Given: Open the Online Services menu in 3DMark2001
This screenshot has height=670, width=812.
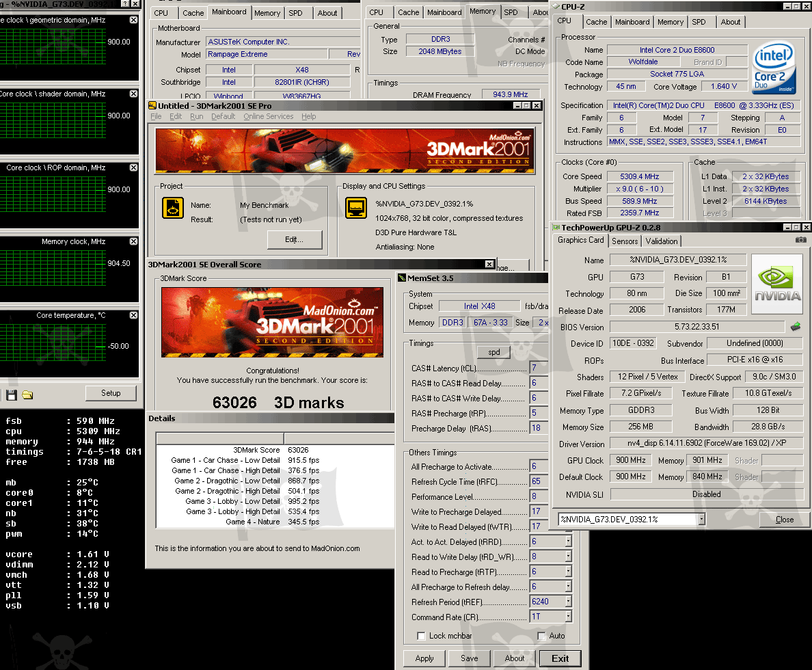Looking at the screenshot, I should coord(268,117).
